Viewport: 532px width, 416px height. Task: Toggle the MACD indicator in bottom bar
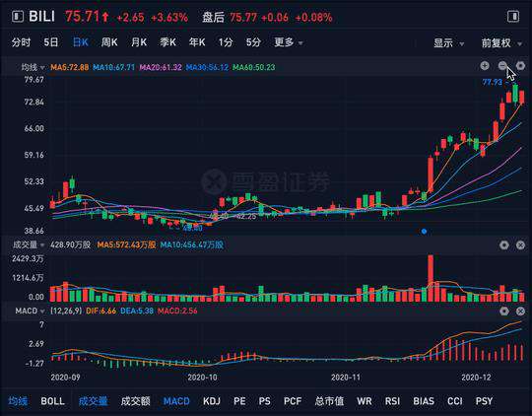click(x=176, y=401)
